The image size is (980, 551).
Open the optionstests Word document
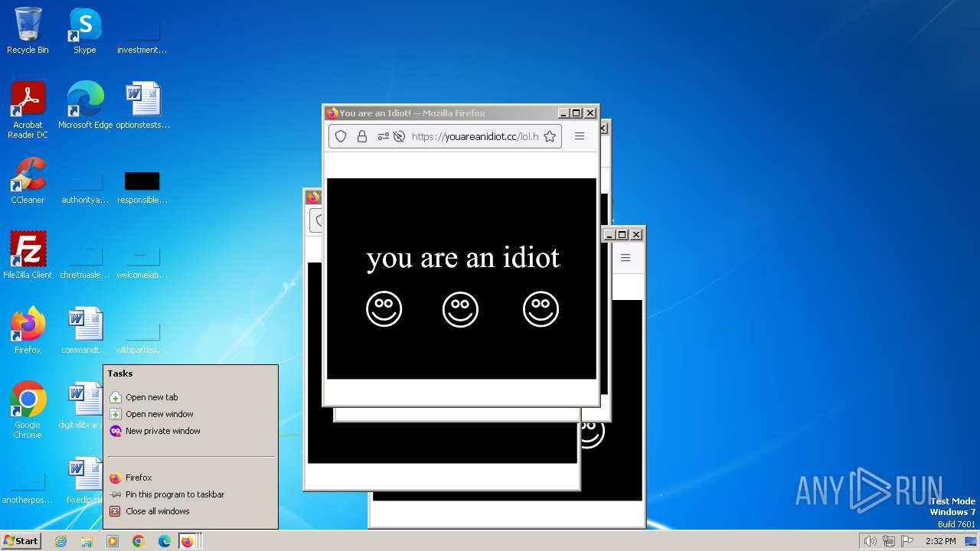click(x=143, y=106)
